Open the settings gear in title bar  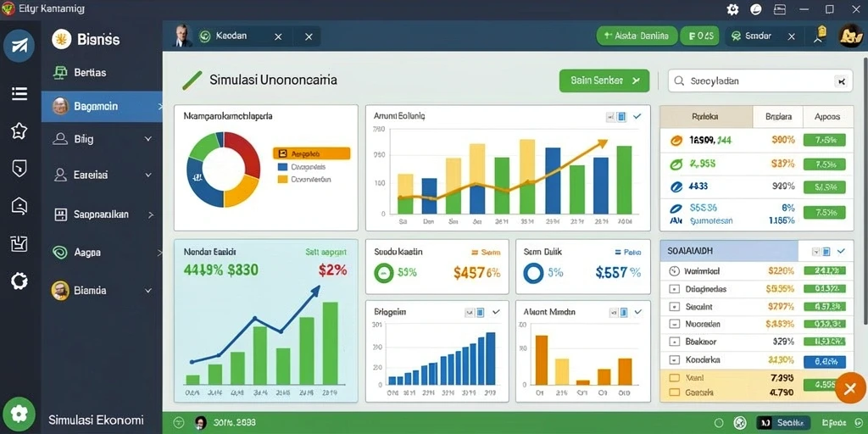[x=733, y=8]
